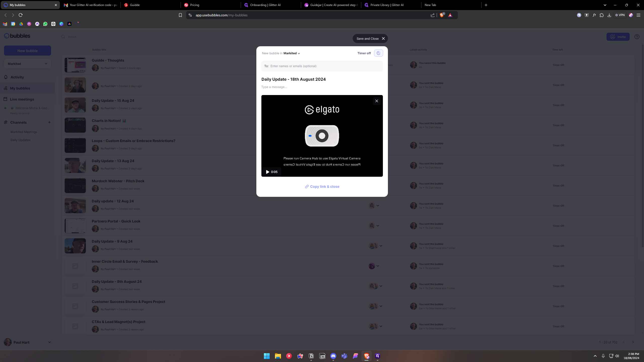
Task: Bookmark this page icon
Action: coord(180,15)
